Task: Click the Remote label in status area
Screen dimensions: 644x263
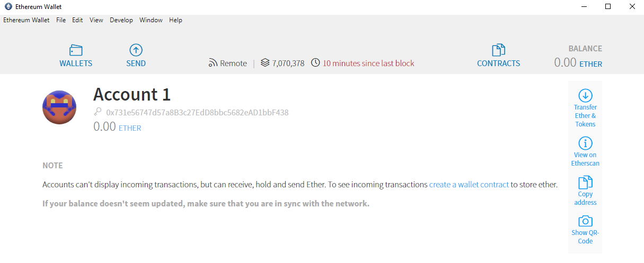Action: (x=234, y=64)
